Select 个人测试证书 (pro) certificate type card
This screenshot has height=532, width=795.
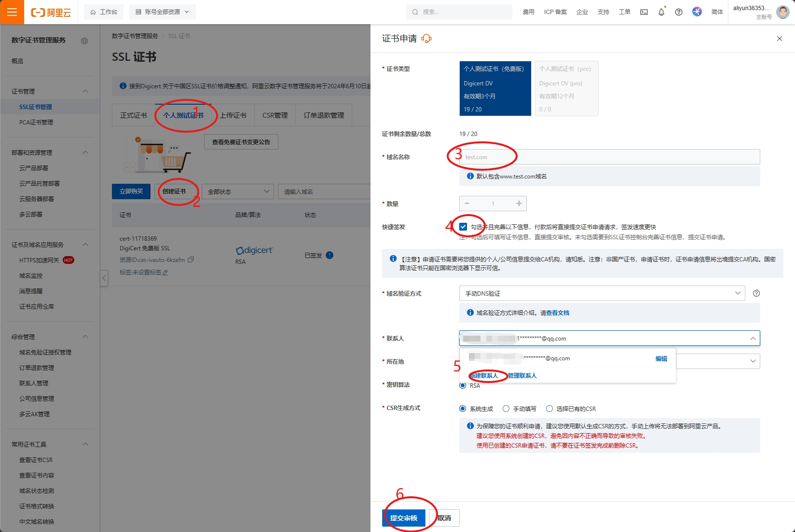click(x=567, y=88)
